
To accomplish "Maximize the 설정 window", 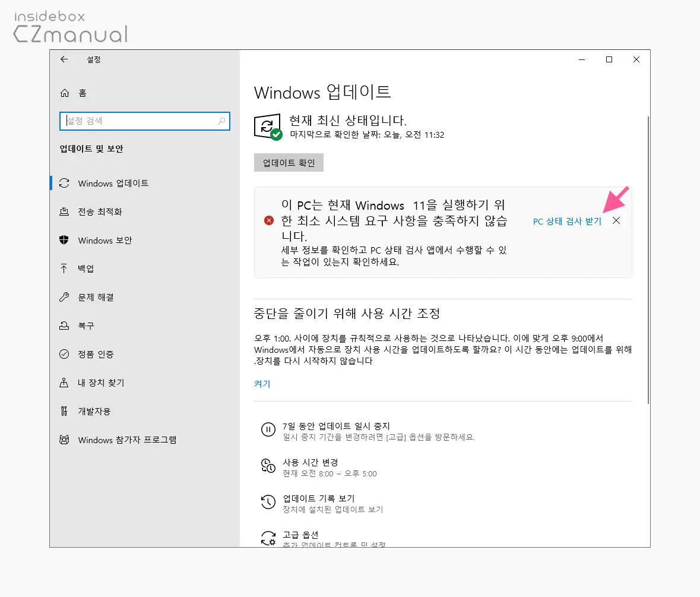I will [x=609, y=59].
